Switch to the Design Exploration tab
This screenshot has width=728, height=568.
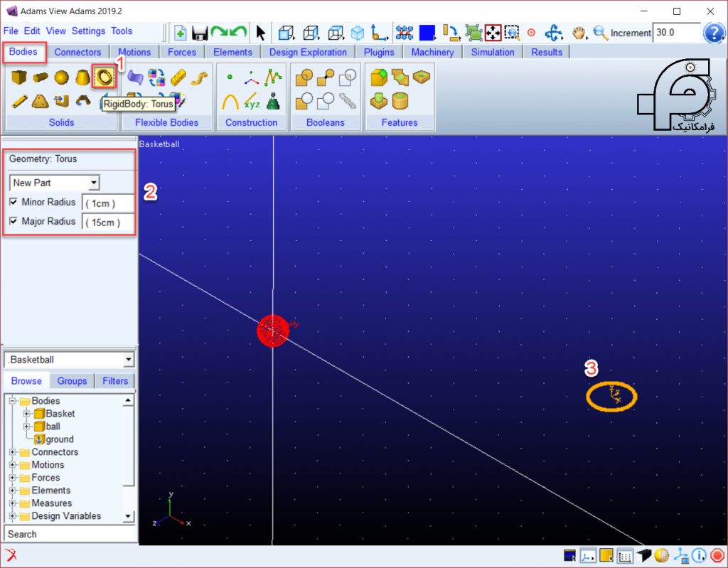(x=308, y=52)
